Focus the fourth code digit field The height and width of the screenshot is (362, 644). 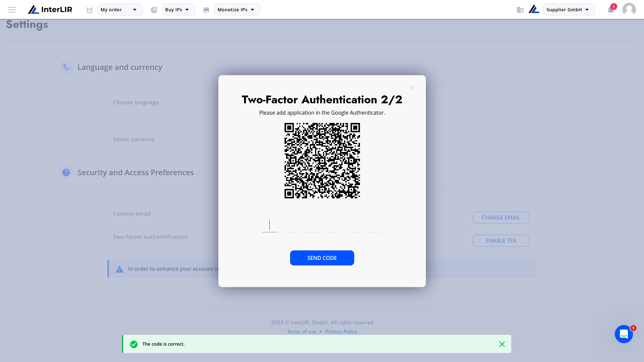tap(333, 225)
